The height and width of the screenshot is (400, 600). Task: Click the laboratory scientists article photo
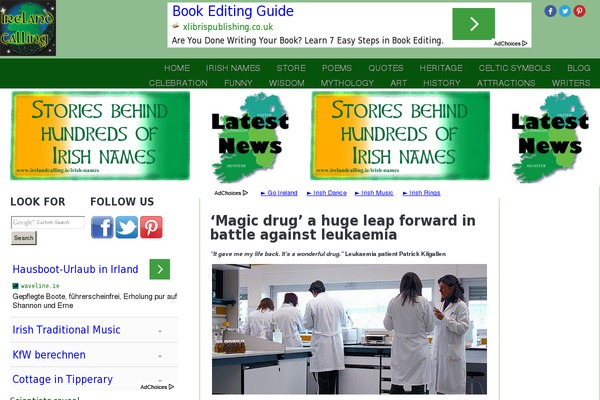coord(349,329)
